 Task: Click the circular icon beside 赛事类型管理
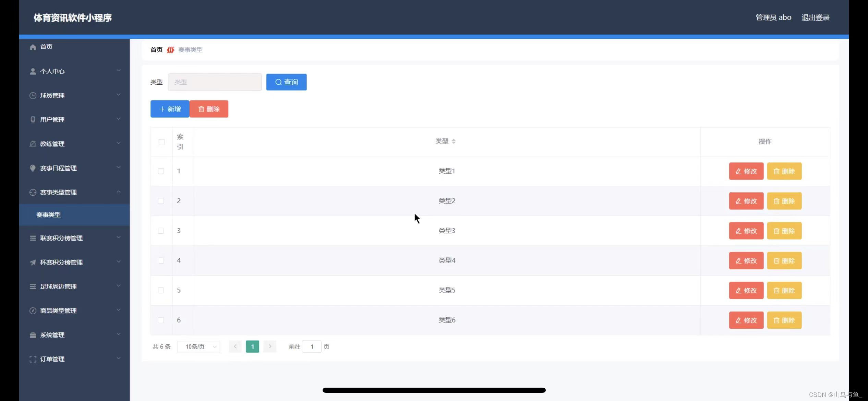[33, 192]
